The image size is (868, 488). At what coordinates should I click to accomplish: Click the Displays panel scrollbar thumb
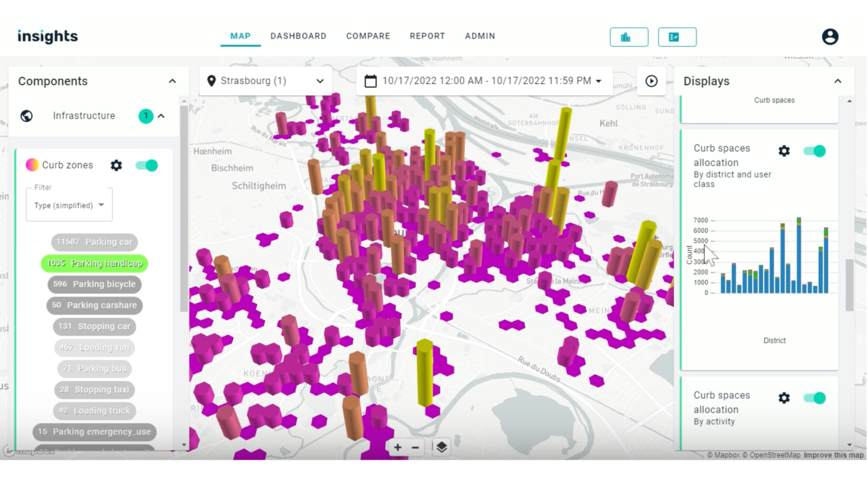(850, 285)
